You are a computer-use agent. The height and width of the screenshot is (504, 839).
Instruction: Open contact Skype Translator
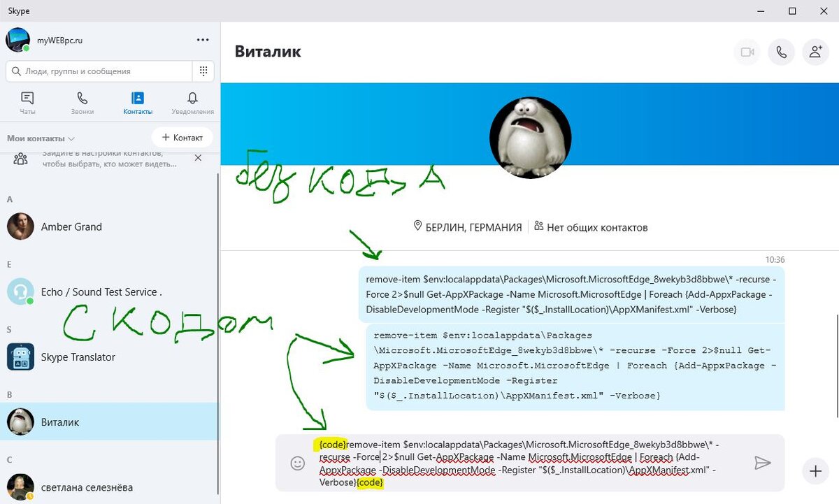(x=109, y=357)
